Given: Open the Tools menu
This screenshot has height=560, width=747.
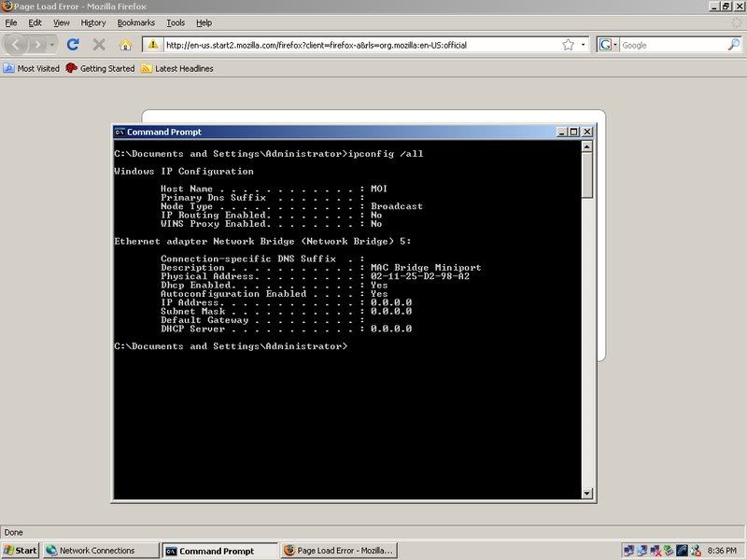Looking at the screenshot, I should click(176, 22).
